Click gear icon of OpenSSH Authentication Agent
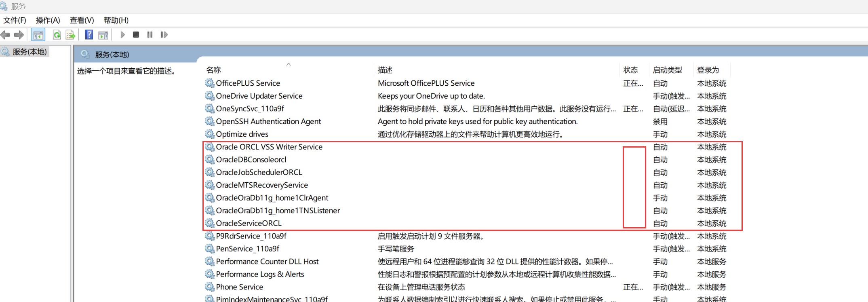 (209, 121)
